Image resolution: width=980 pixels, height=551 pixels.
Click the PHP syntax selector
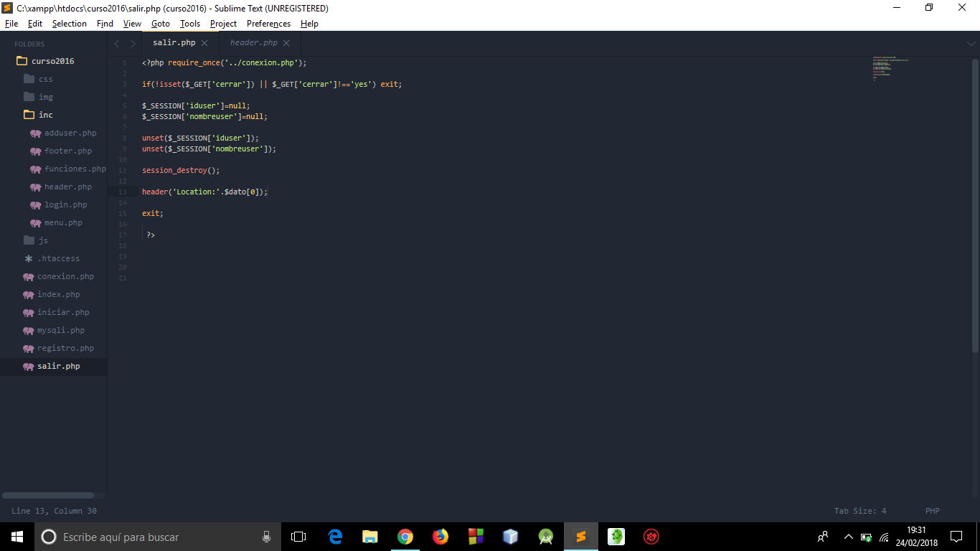point(932,511)
